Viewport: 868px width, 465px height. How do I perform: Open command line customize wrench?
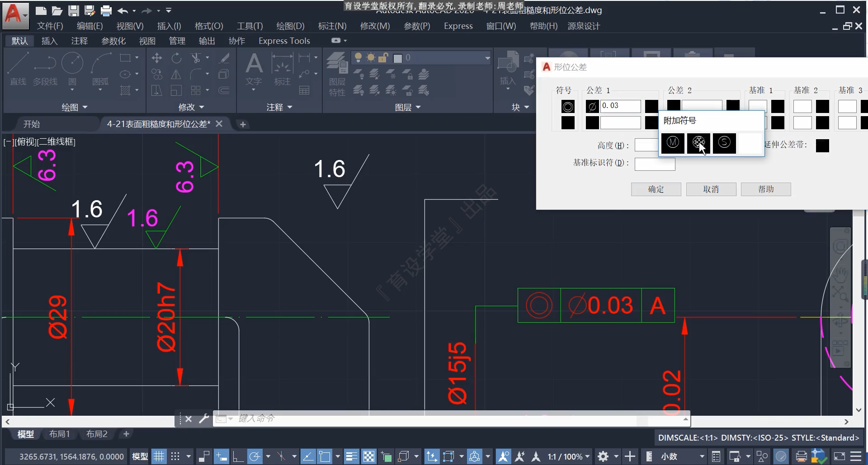tap(204, 419)
